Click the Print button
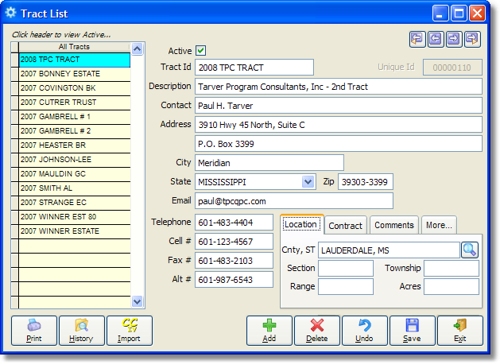500x364 pixels. [34, 331]
